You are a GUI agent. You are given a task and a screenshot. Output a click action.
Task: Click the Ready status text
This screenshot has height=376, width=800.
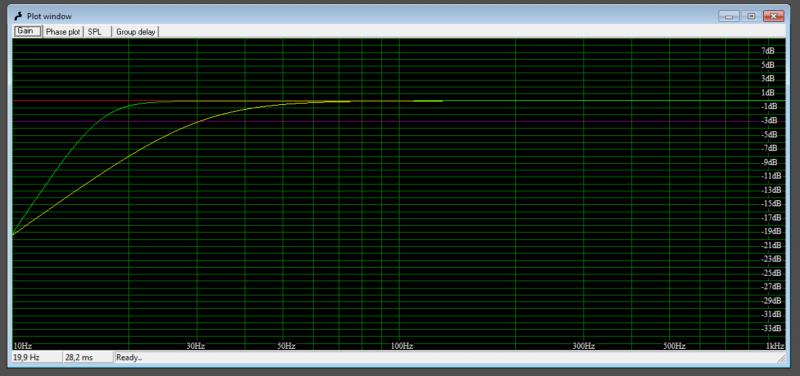click(x=129, y=358)
